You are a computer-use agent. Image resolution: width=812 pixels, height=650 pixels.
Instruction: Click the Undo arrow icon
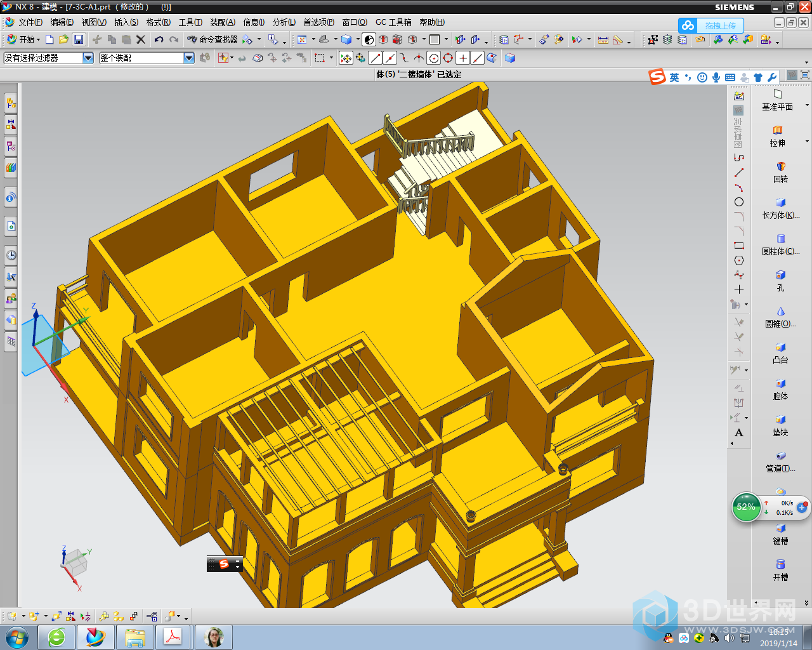[x=159, y=39]
